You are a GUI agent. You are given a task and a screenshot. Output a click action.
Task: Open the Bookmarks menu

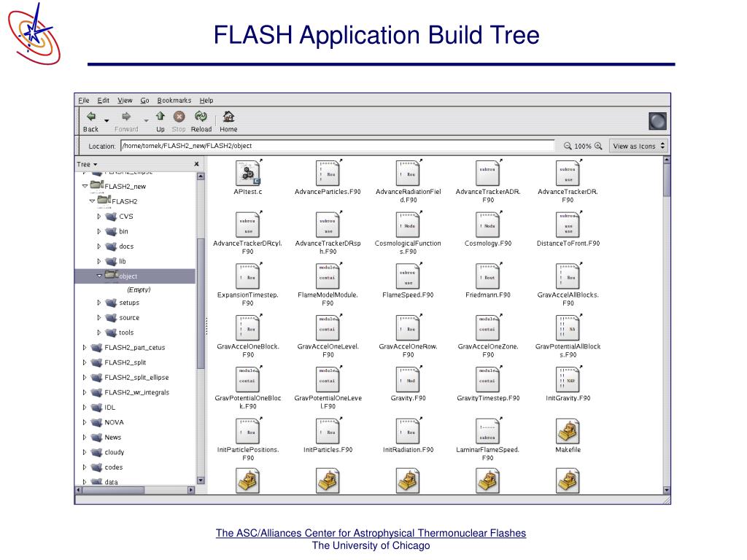[174, 101]
